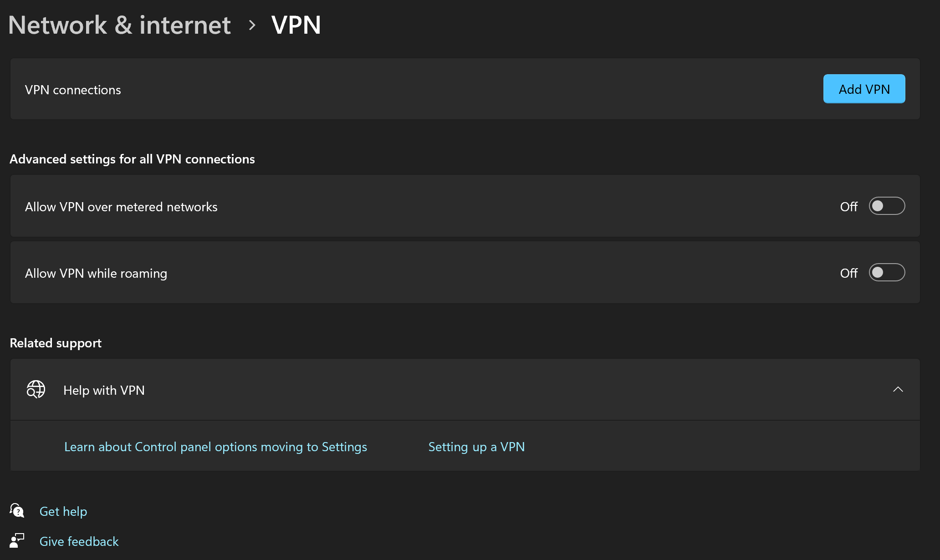Click the speech bubble icon beside Get help

tap(17, 511)
